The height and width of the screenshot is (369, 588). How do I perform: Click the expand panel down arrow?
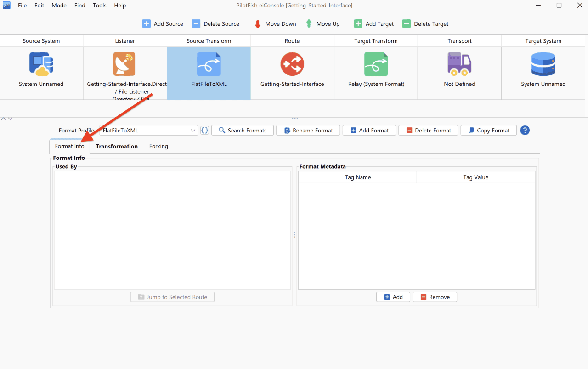click(10, 119)
